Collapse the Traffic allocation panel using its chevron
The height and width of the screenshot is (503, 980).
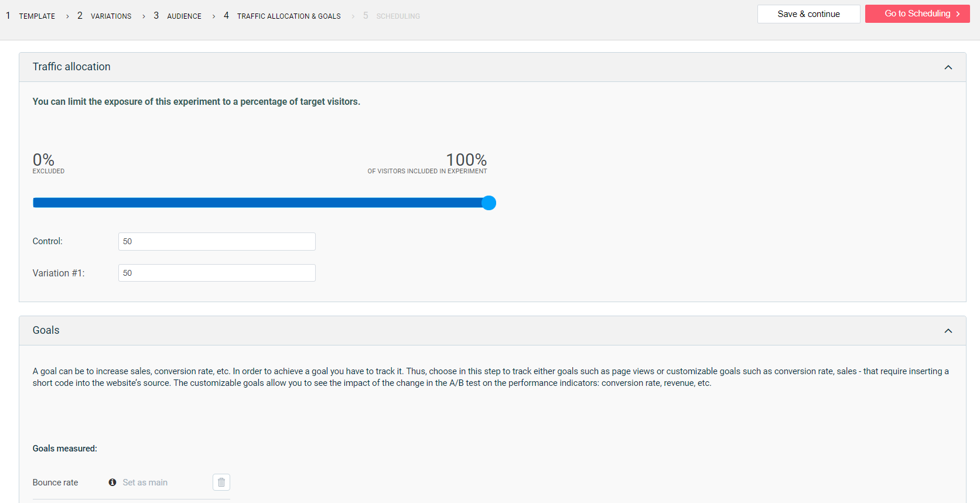point(948,67)
